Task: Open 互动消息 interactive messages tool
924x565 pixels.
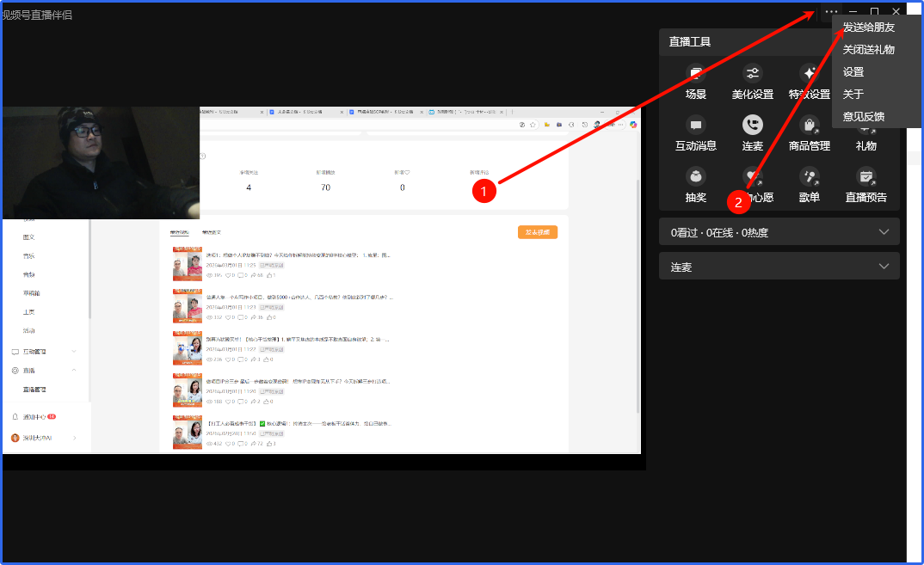Action: tap(695, 133)
